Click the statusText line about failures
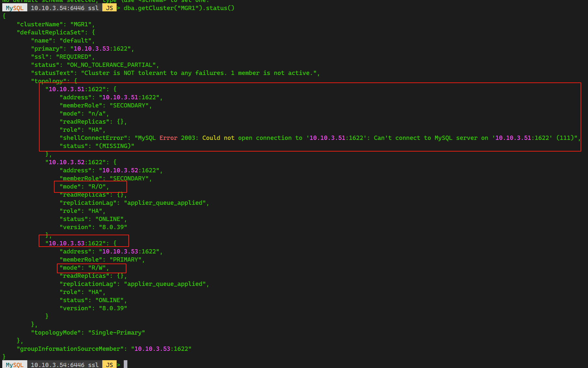 (x=175, y=73)
